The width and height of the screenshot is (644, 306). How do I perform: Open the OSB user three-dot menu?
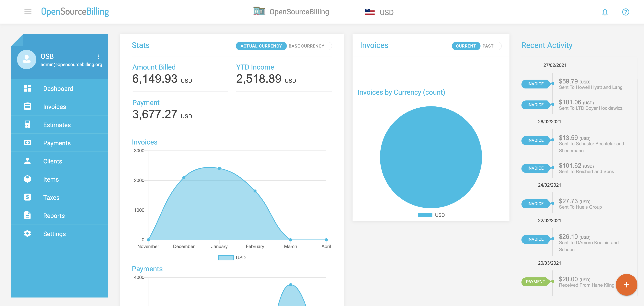(x=98, y=57)
